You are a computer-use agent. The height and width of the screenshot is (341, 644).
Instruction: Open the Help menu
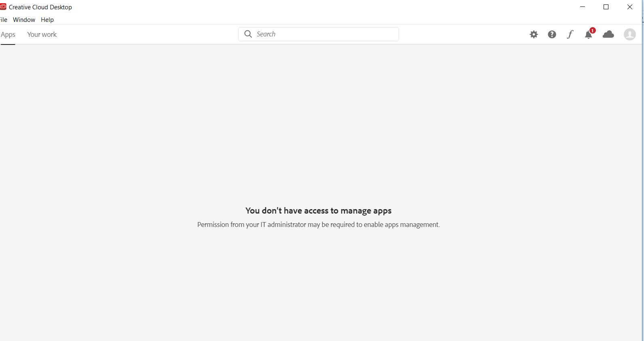[x=47, y=20]
